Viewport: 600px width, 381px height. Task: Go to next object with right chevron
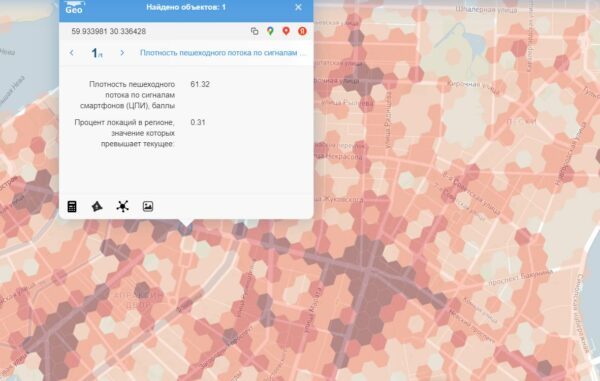122,53
